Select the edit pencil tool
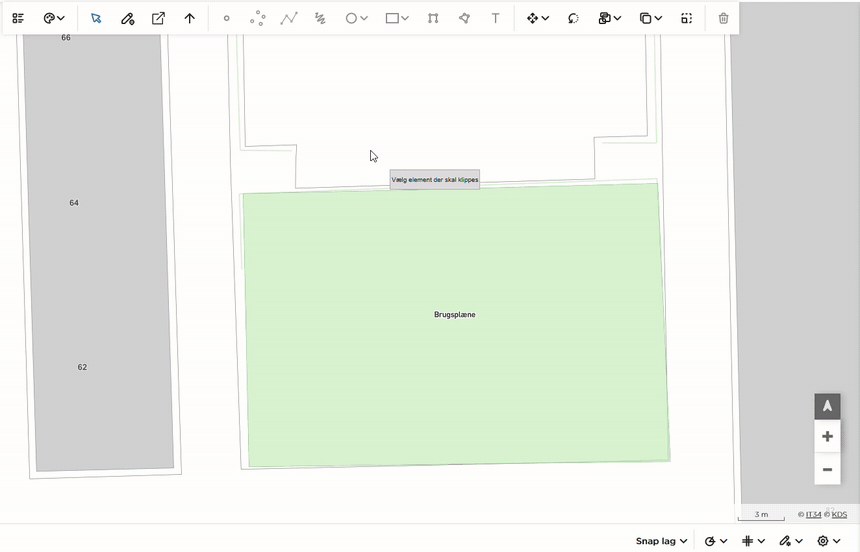860x552 pixels. 127,18
